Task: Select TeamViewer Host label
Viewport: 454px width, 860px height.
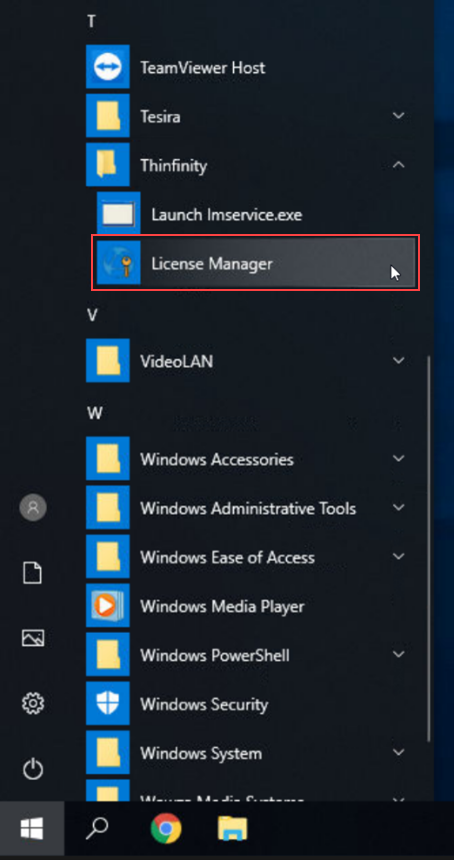Action: [x=202, y=67]
